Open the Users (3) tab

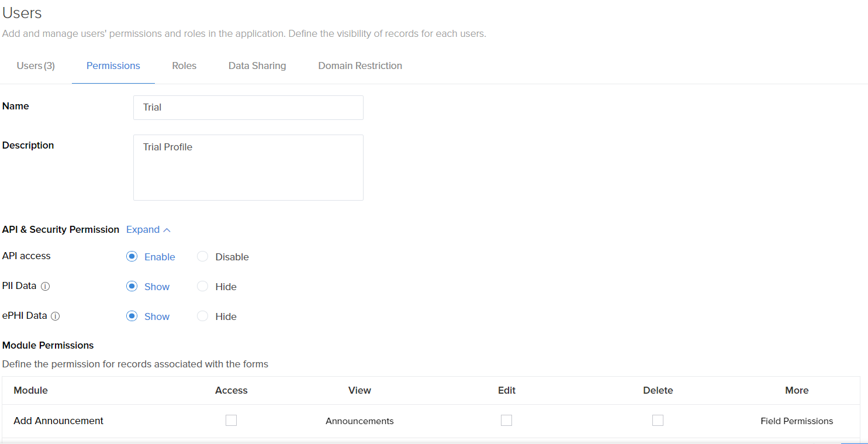36,66
